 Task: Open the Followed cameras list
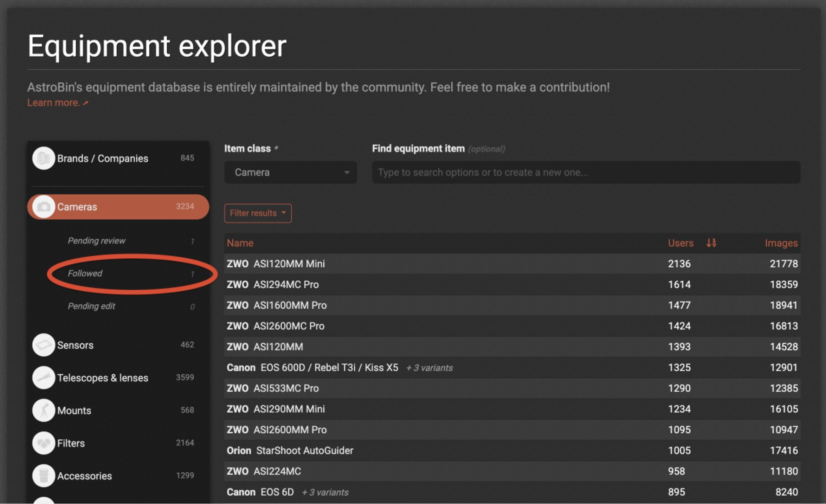[85, 273]
